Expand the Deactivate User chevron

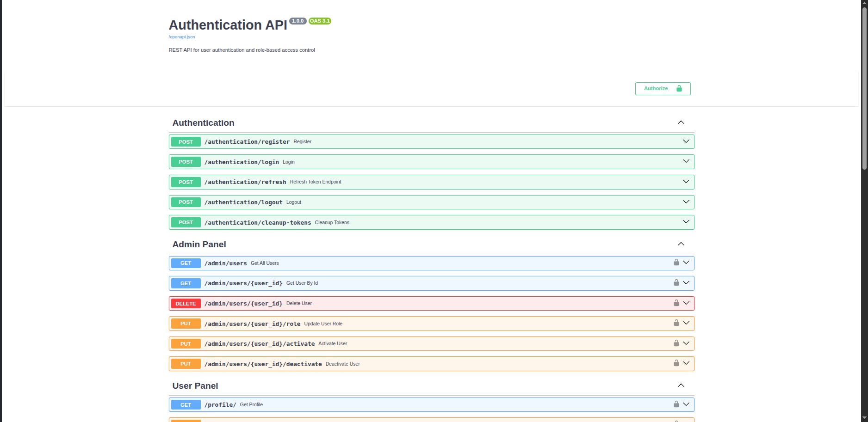point(686,363)
